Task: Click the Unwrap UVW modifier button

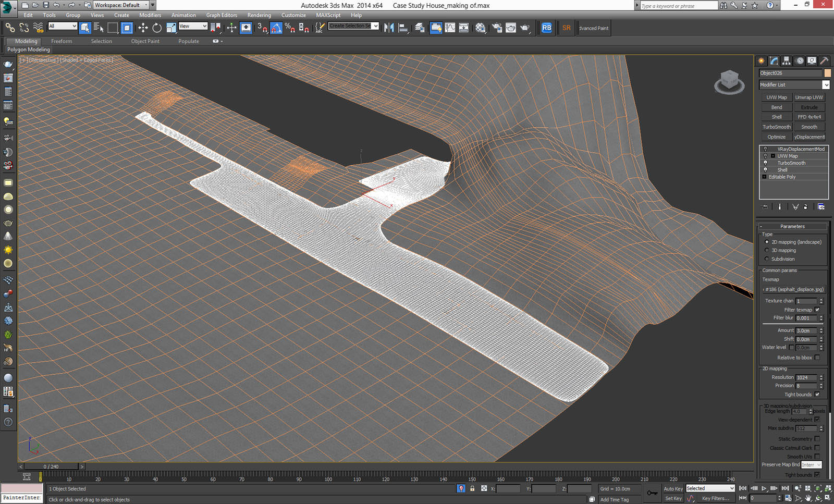Action: (x=809, y=97)
